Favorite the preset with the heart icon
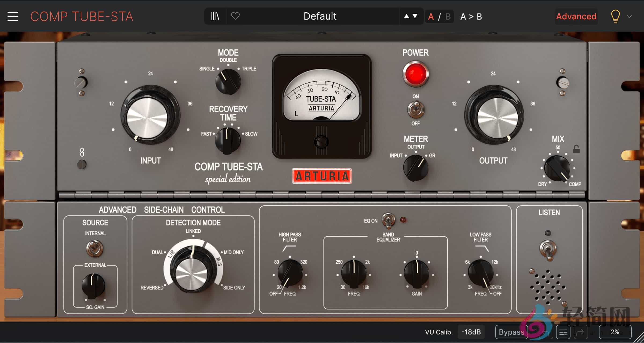Viewport: 644px width, 343px height. coord(235,16)
